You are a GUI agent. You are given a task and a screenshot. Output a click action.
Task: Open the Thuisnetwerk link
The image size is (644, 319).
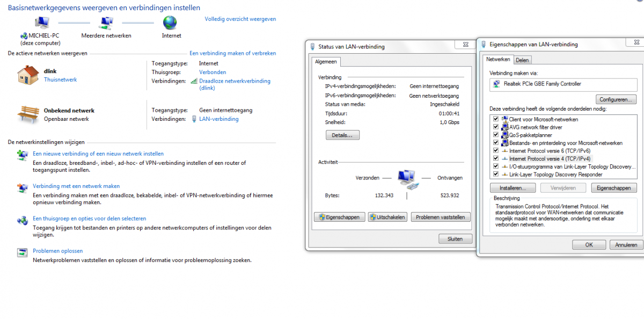coord(60,79)
